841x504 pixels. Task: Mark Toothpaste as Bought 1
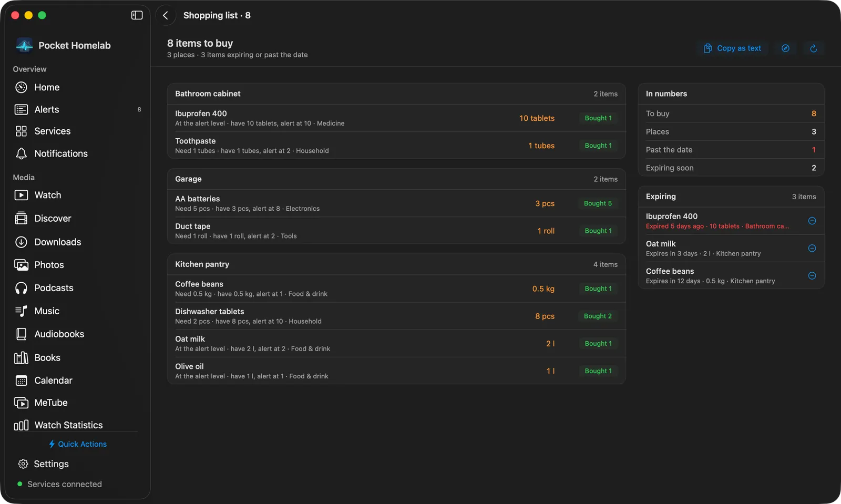coord(598,146)
